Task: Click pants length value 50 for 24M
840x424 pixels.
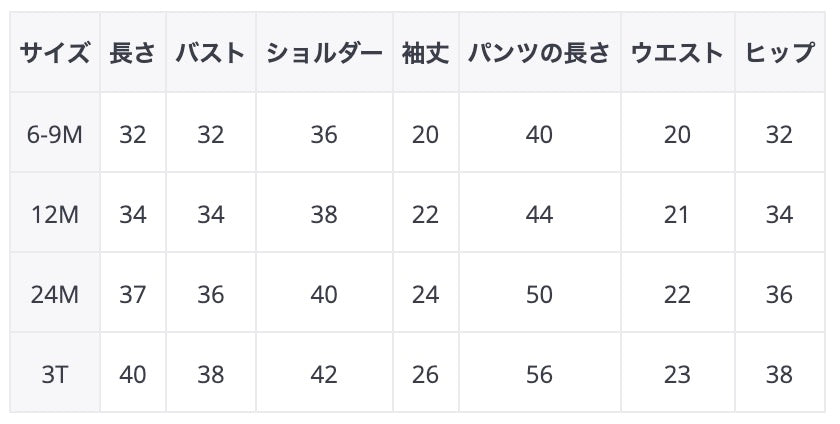Action: pos(539,295)
